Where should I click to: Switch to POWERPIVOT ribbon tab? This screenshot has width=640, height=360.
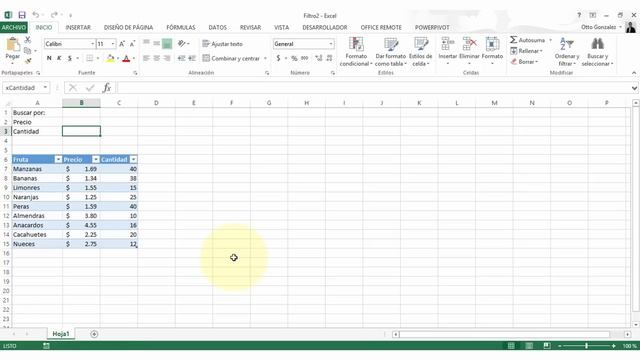click(x=432, y=27)
